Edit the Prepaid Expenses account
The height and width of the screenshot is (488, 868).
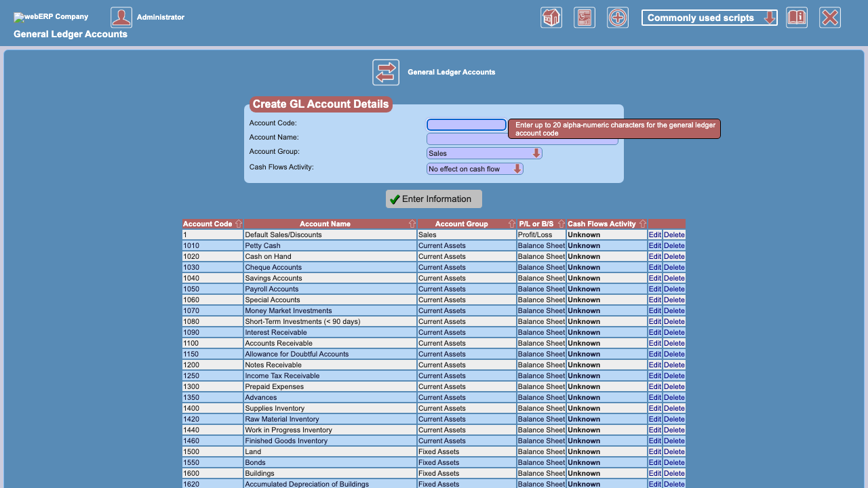tap(654, 386)
